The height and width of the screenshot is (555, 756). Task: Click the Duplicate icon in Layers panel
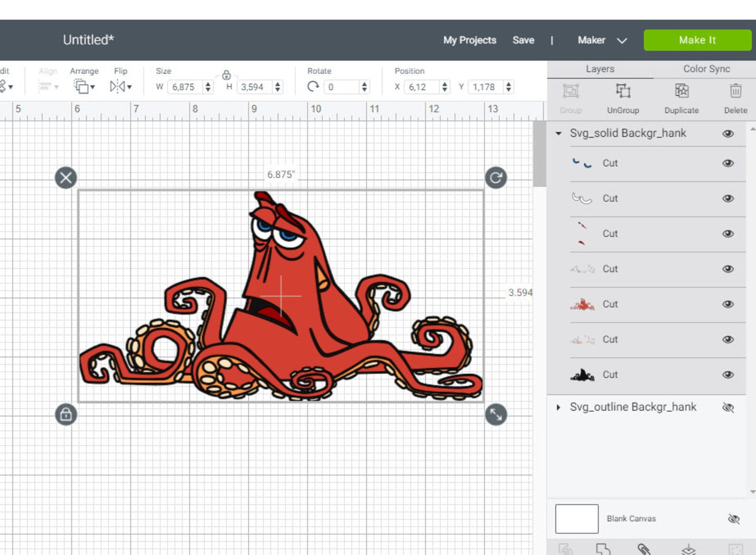681,91
